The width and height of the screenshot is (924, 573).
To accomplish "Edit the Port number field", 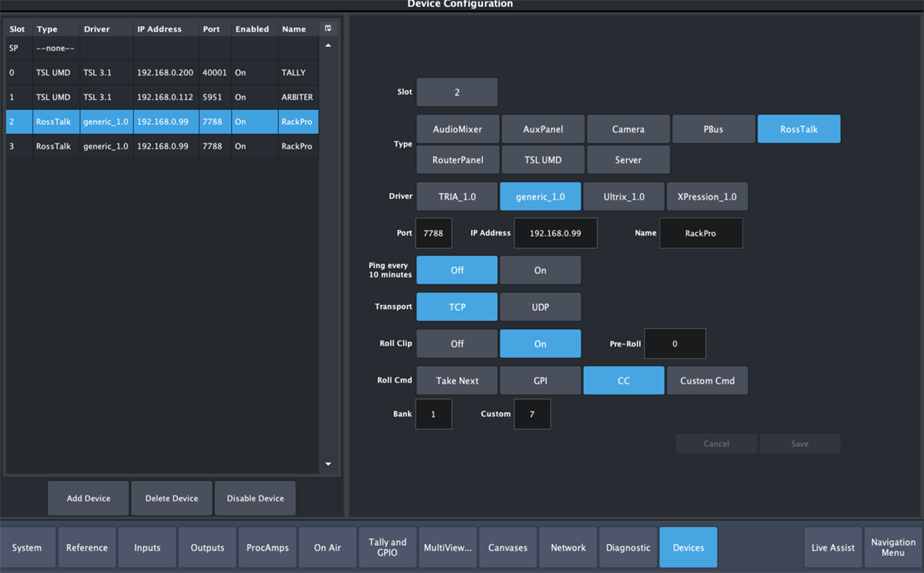I will tap(434, 233).
